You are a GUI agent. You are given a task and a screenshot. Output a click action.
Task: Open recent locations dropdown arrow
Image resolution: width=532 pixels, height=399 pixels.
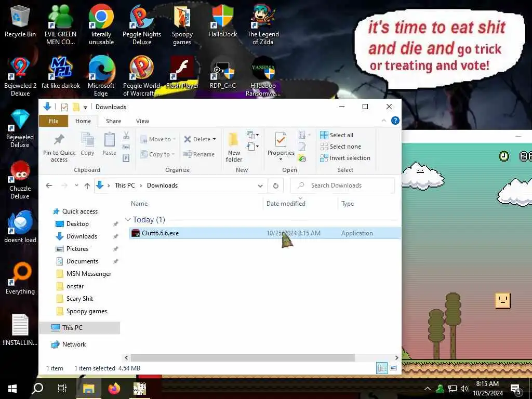[77, 185]
